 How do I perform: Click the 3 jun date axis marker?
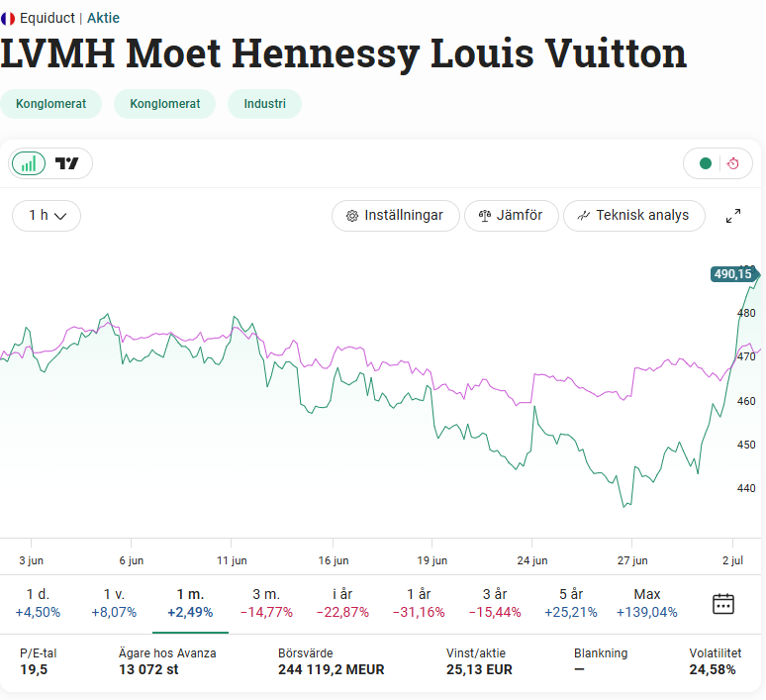pos(32,560)
